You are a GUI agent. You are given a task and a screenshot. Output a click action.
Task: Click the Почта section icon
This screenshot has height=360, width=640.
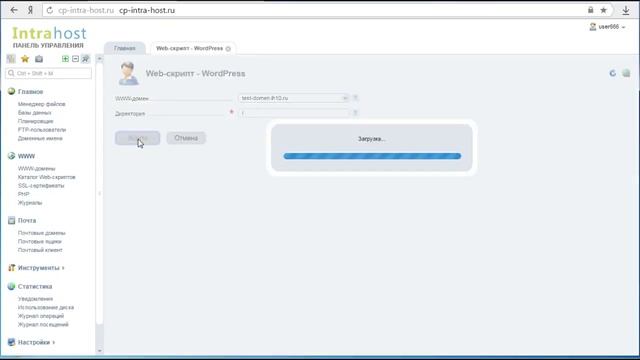[x=11, y=220]
